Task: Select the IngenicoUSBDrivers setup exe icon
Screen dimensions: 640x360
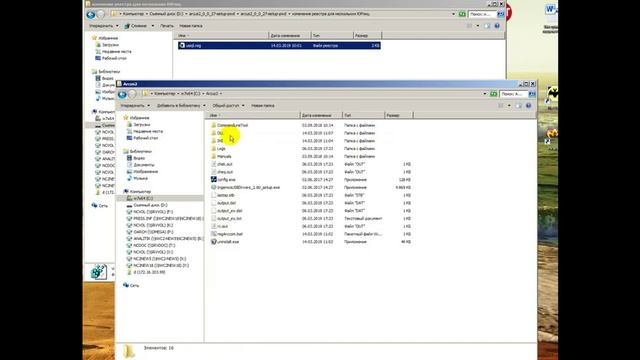Action: coord(213,187)
